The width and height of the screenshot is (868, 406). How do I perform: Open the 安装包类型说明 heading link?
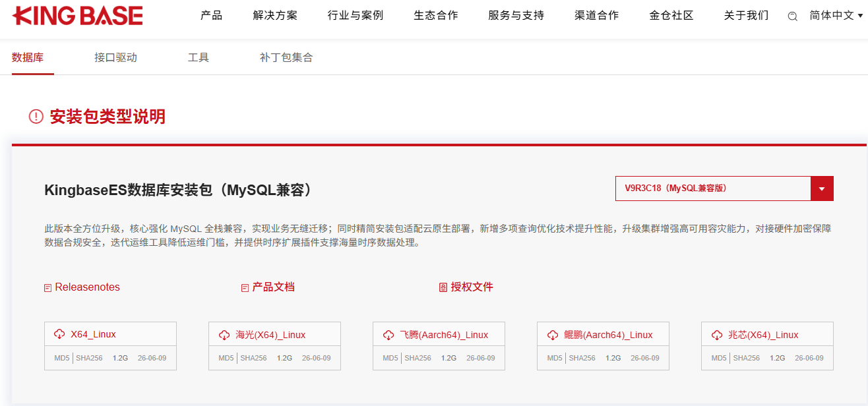pos(108,117)
